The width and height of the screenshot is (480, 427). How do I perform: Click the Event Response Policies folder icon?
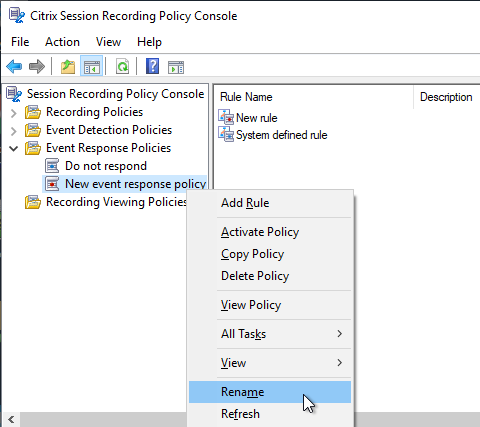pos(33,148)
